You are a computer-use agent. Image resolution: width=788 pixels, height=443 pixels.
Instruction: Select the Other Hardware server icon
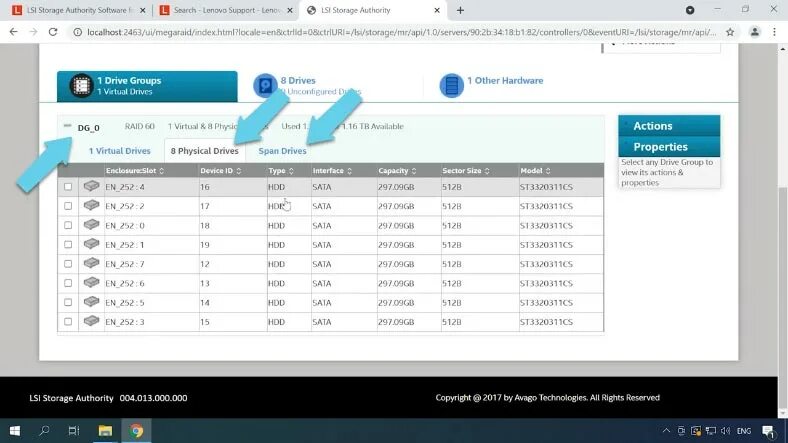451,85
